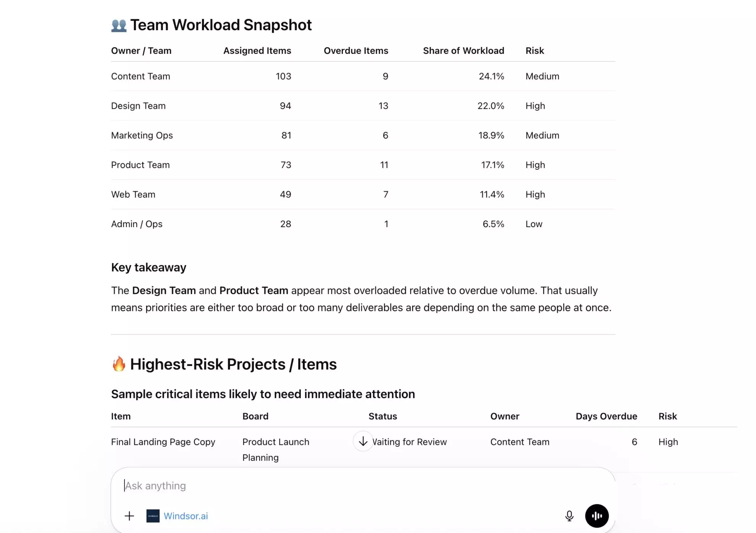Click the Web Team row label
The height and width of the screenshot is (533, 756).
click(x=133, y=195)
